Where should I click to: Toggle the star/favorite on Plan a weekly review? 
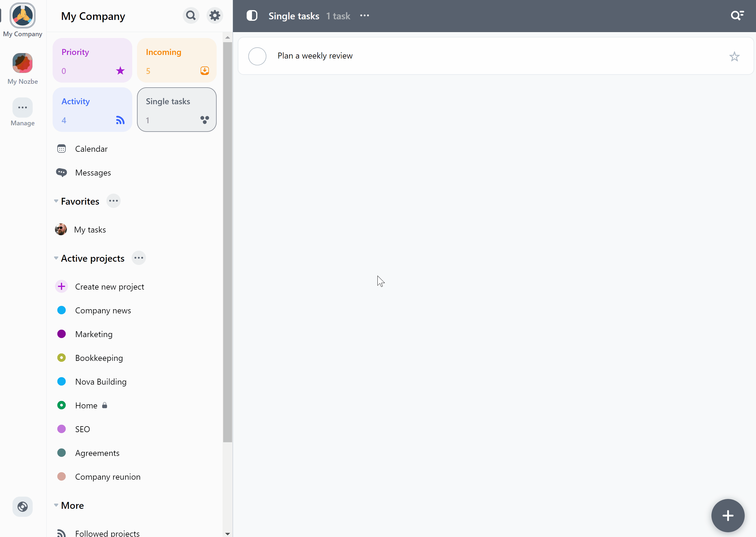point(735,56)
